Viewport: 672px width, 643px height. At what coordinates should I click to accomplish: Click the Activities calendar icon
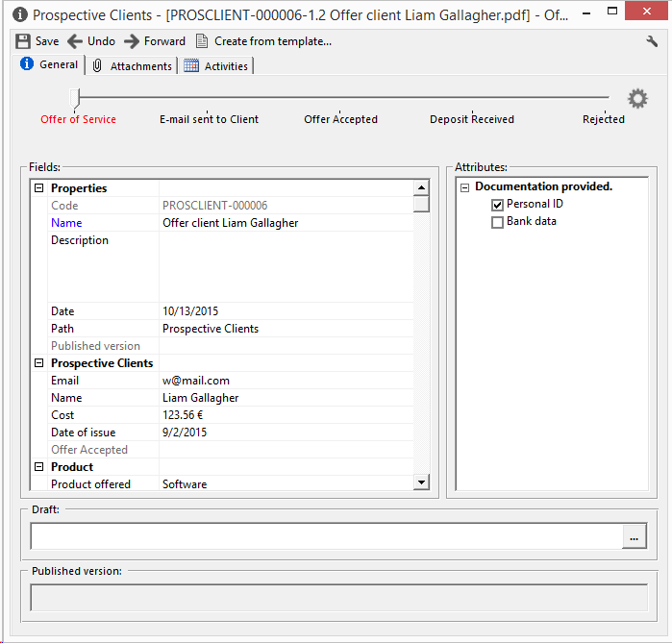(191, 65)
